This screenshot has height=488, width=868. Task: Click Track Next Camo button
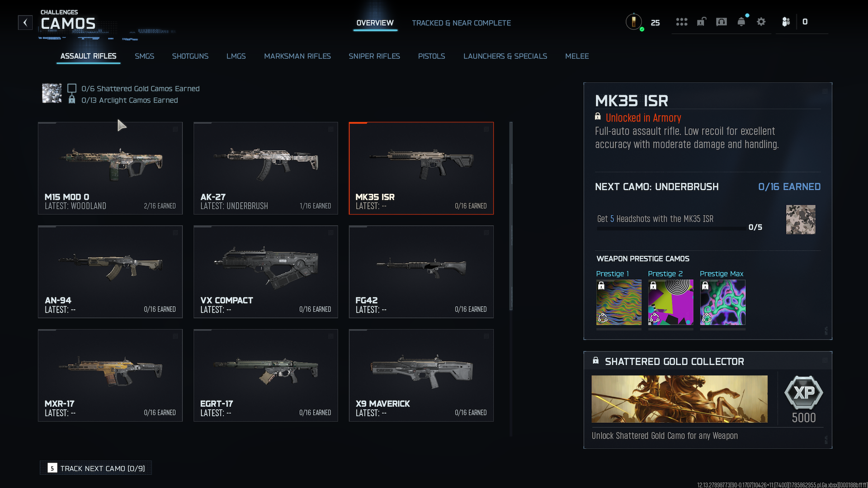[x=96, y=468]
